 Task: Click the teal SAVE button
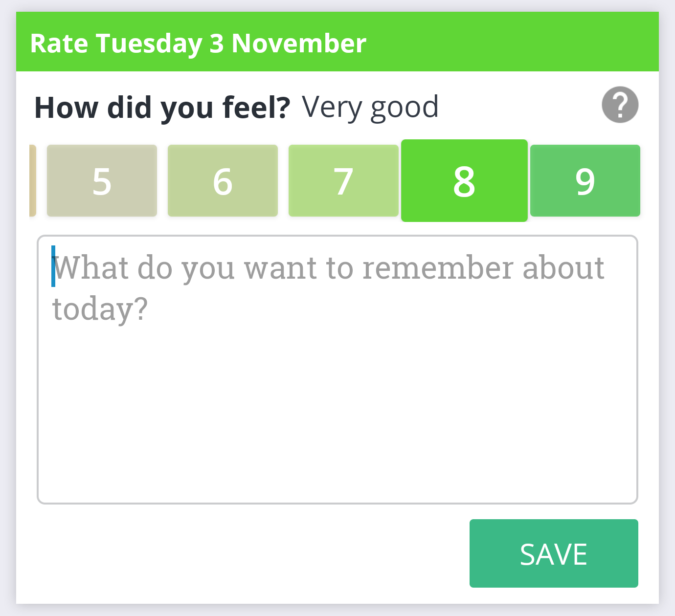[x=554, y=553]
